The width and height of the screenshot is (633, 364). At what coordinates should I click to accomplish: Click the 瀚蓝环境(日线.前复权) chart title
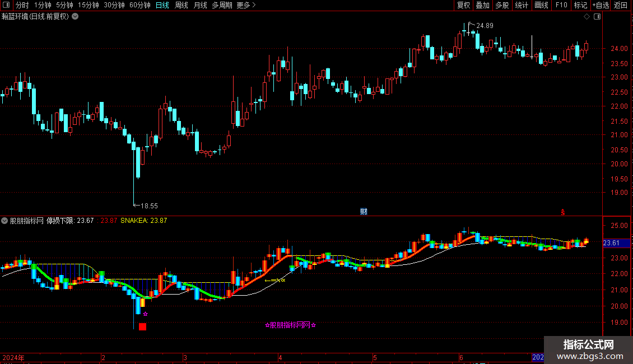(35, 17)
